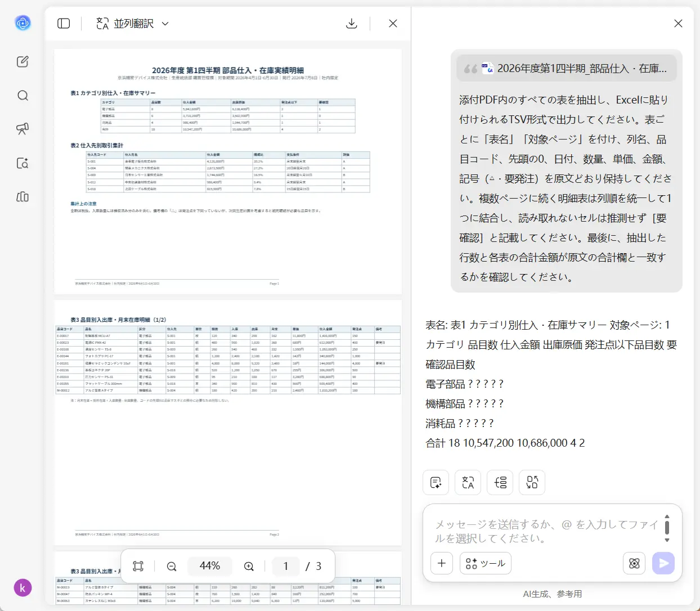This screenshot has width=700, height=611.
Task: Click response line 電子部品 ? ? ? ? ?
Action: pyautogui.click(x=465, y=384)
